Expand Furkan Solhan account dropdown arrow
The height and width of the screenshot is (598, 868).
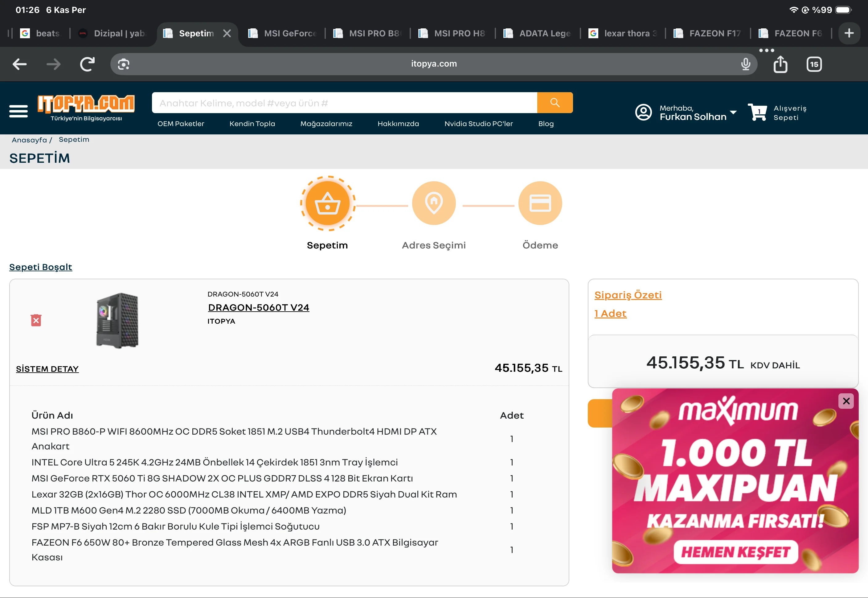click(733, 113)
